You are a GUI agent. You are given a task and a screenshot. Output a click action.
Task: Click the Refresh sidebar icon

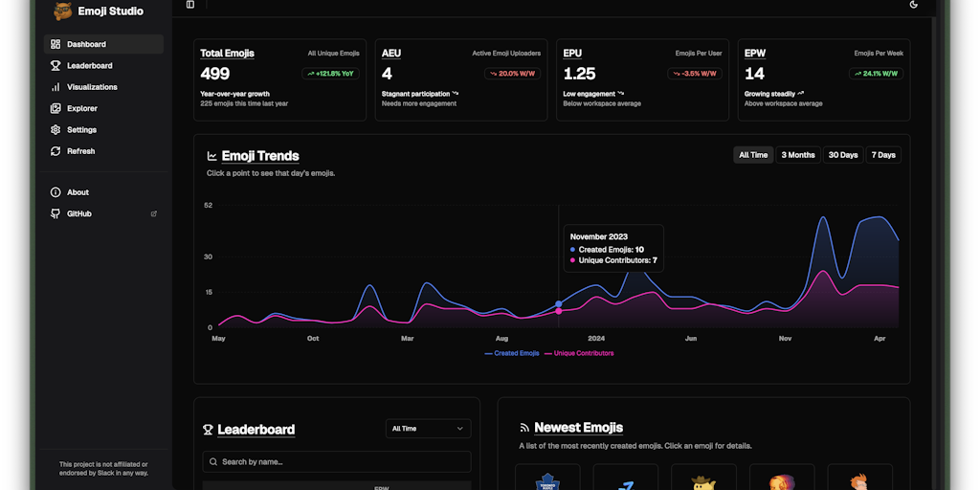pos(56,151)
